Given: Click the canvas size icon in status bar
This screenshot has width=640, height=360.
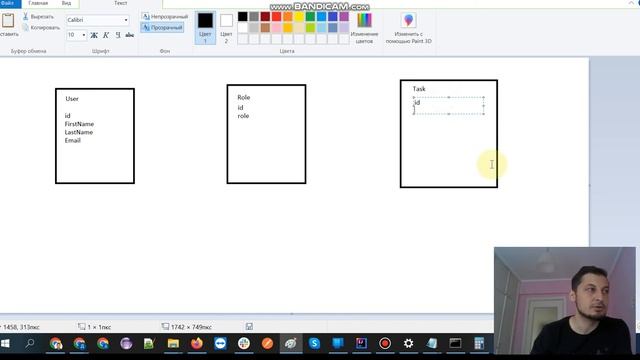Looking at the screenshot, I should (165, 327).
